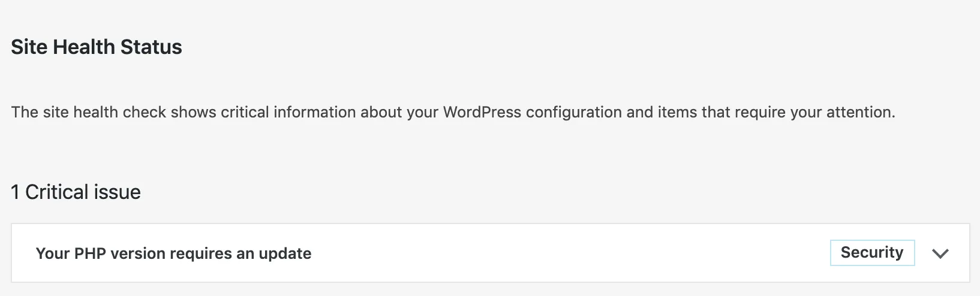Select the '1 Critical issue' heading
The width and height of the screenshot is (980, 296).
76,192
